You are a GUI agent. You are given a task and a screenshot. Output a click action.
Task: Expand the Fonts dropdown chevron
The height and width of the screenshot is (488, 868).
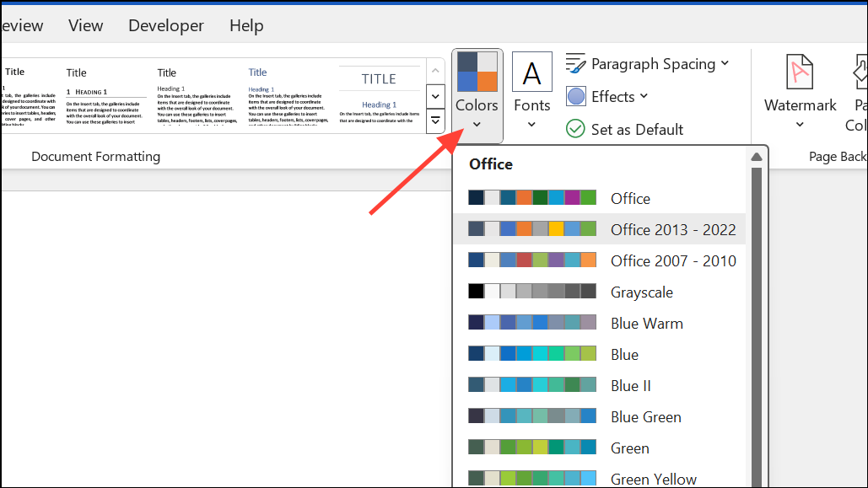point(531,125)
